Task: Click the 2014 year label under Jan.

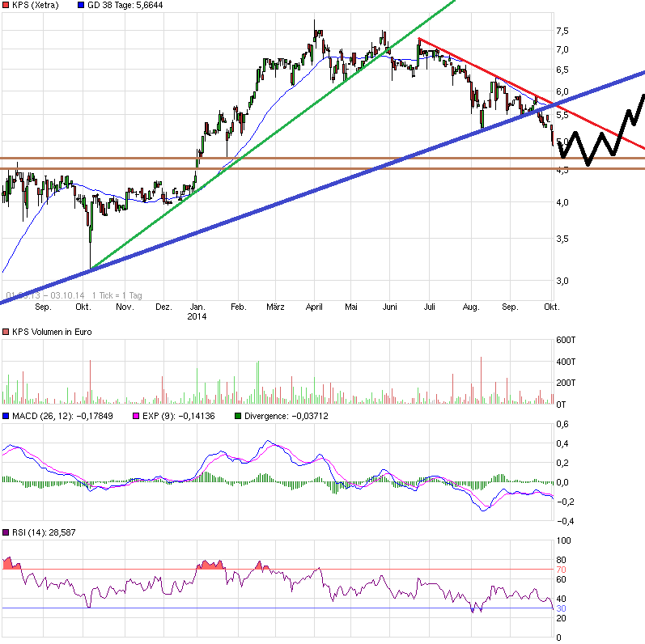Action: 198,317
